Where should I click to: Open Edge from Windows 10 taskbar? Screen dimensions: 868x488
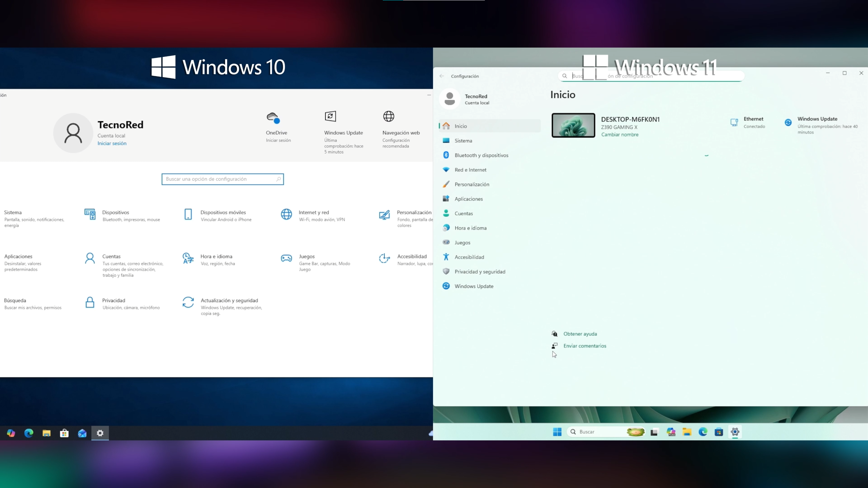[x=29, y=433]
